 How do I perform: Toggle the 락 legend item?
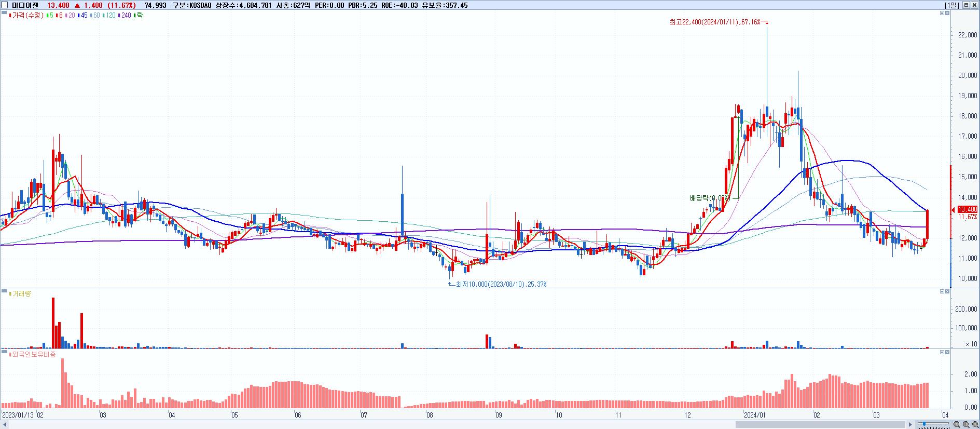(x=139, y=16)
